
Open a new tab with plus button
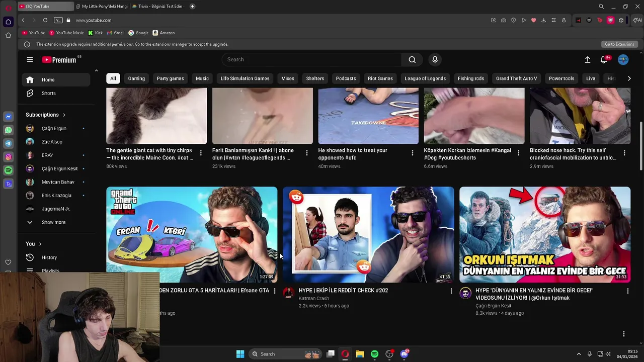(192, 7)
